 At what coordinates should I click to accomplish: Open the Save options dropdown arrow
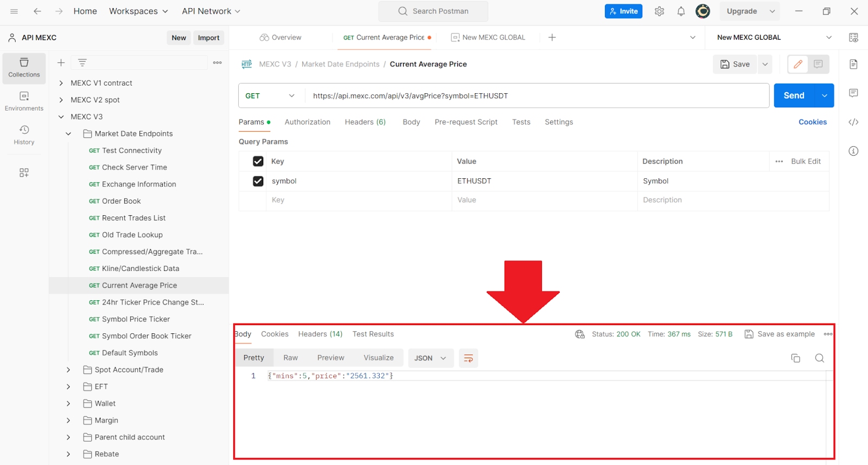[x=765, y=64]
